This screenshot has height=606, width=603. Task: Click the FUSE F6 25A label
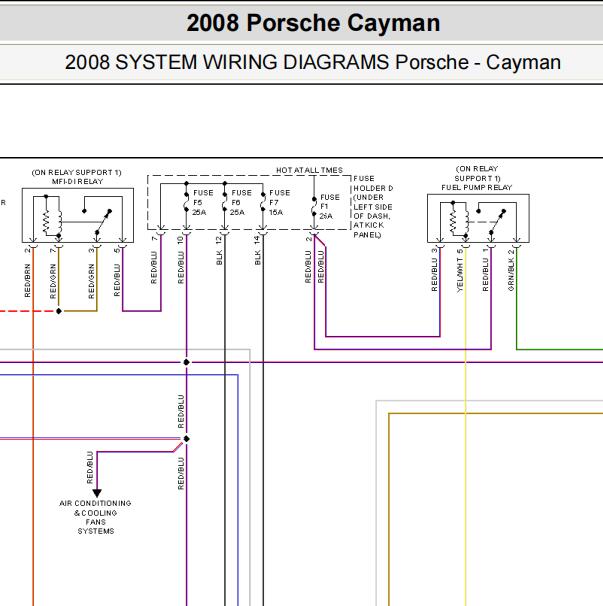[x=241, y=203]
